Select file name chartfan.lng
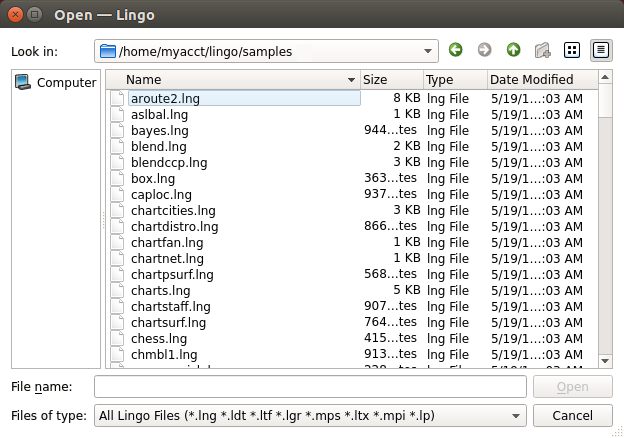The height and width of the screenshot is (438, 624). [x=167, y=242]
